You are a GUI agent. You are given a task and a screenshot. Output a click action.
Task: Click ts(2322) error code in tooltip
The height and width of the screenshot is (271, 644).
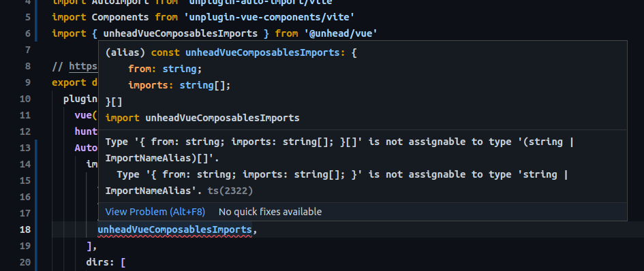(x=230, y=191)
